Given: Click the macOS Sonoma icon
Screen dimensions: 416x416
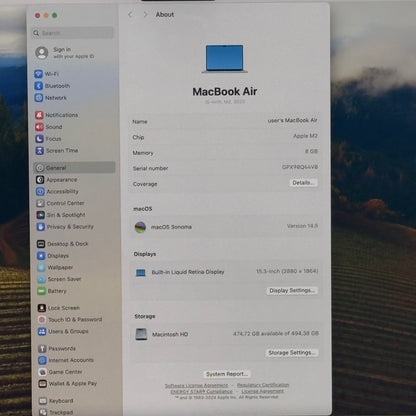Looking at the screenshot, I should [x=140, y=227].
